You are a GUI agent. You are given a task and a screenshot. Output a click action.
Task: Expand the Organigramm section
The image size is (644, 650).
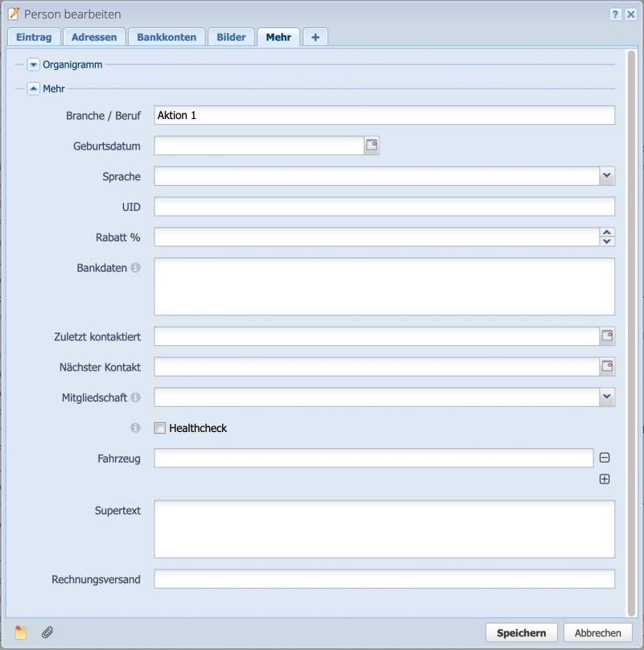(33, 64)
